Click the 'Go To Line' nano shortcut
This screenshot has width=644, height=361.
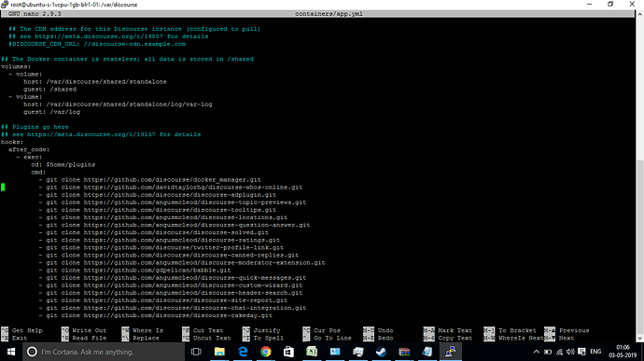pyautogui.click(x=332, y=338)
